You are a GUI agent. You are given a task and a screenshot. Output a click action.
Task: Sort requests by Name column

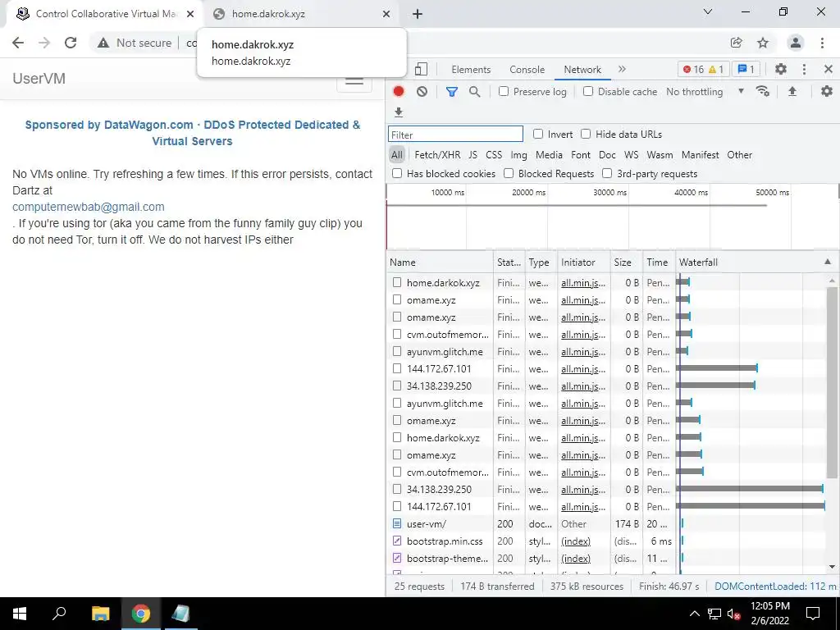[x=440, y=262]
